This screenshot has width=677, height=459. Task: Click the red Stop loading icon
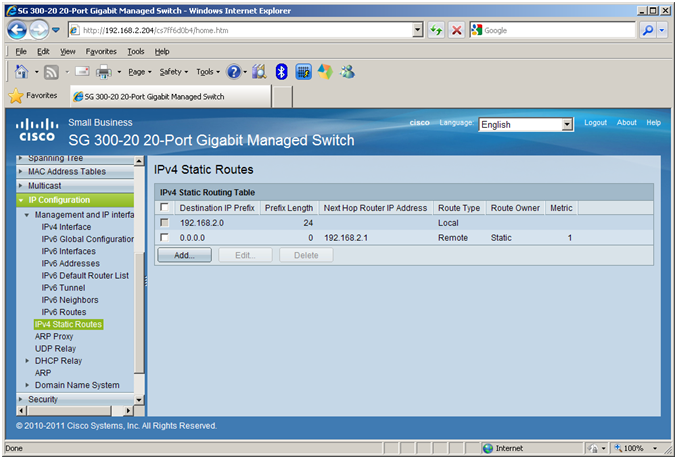tap(456, 30)
